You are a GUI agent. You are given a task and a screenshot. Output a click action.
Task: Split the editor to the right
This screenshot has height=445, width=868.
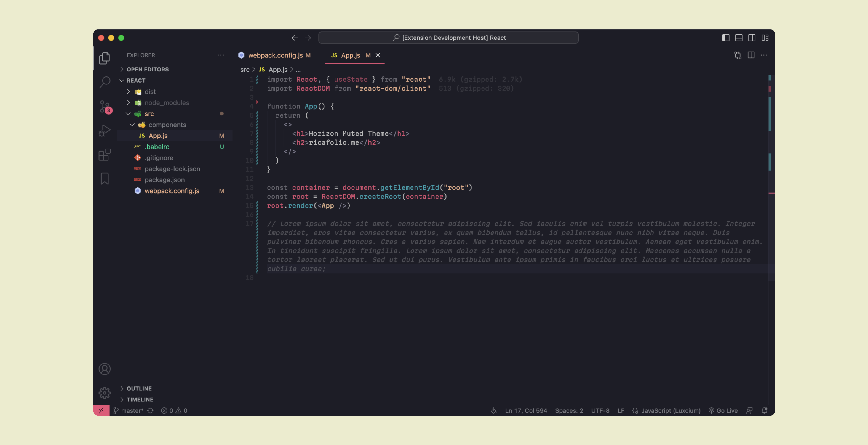751,55
